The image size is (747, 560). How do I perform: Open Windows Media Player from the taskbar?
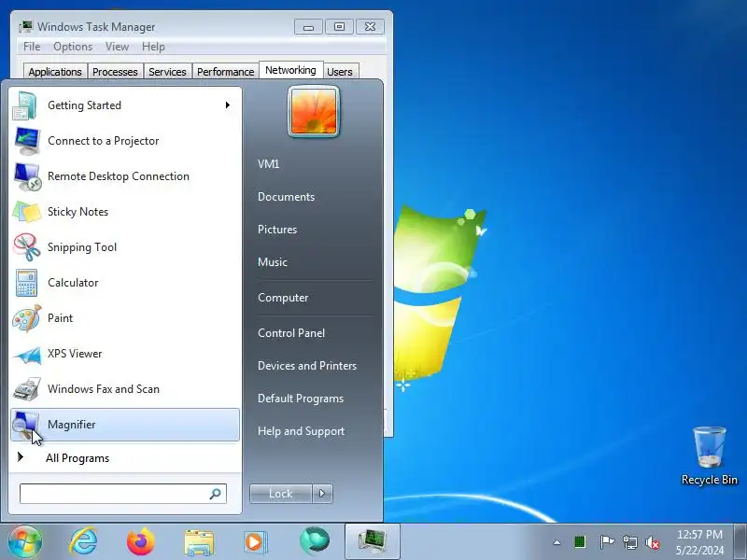pos(256,542)
